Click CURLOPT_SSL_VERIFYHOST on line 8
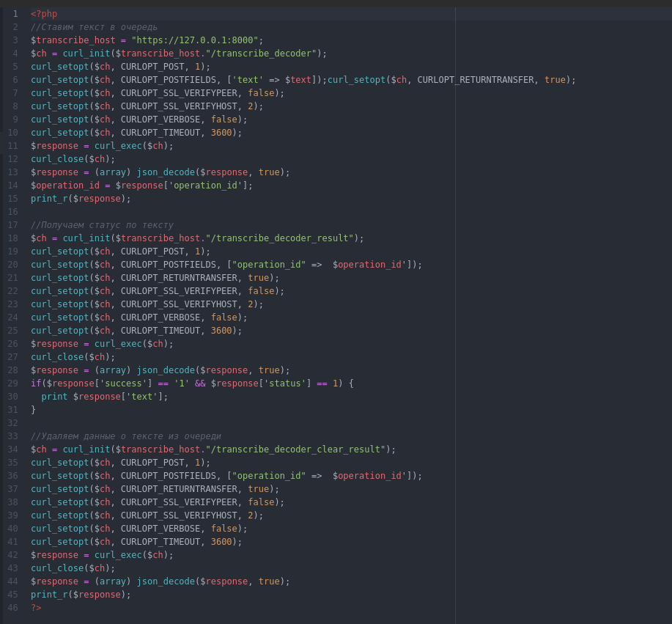 (179, 106)
